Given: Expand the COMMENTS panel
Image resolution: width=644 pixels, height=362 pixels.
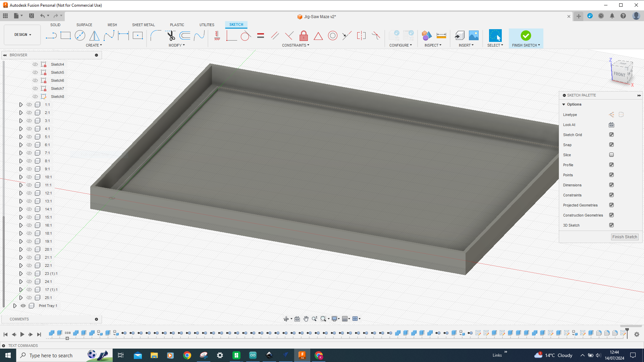Looking at the screenshot, I should coord(96,319).
